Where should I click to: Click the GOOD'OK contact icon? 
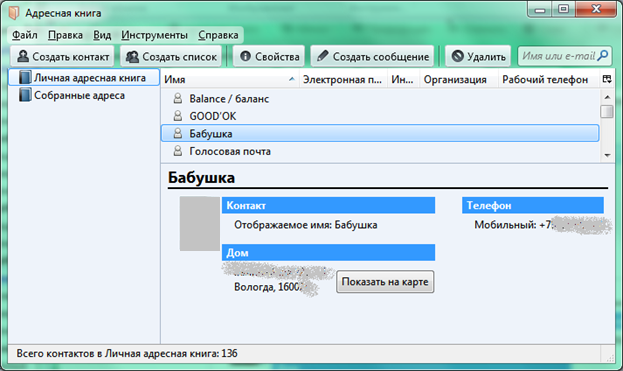(178, 116)
